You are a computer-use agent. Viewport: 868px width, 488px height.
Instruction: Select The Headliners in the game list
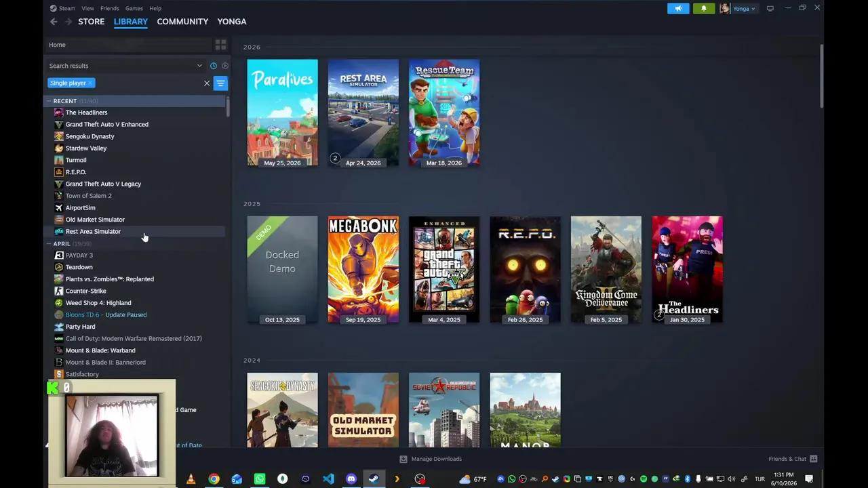[x=86, y=113]
